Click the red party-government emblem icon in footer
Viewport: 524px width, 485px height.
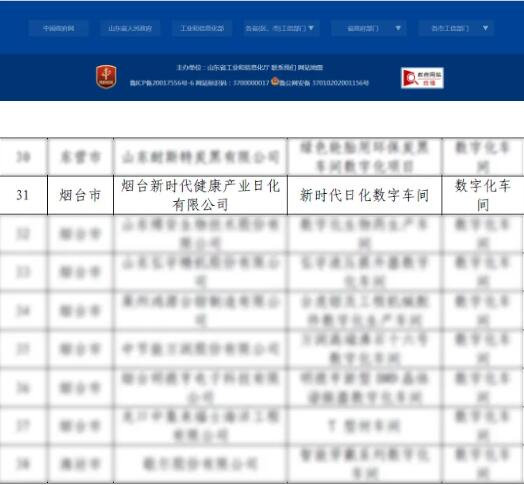(106, 77)
